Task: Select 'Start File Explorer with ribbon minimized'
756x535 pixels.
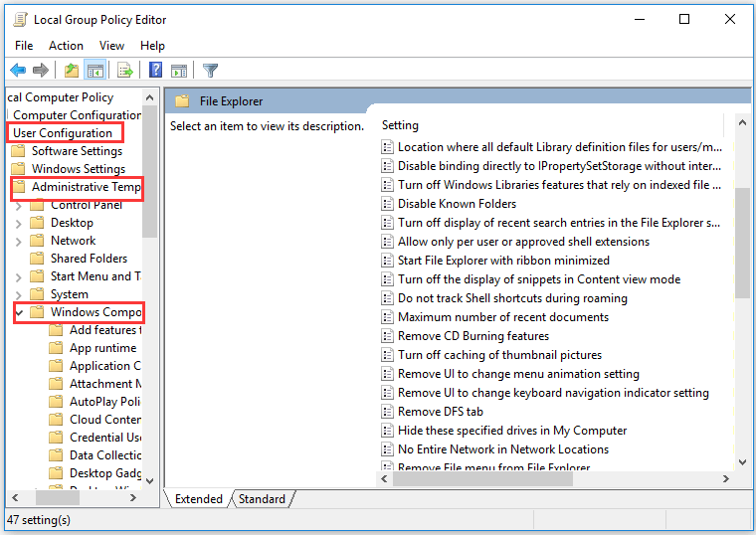Action: [x=503, y=261]
